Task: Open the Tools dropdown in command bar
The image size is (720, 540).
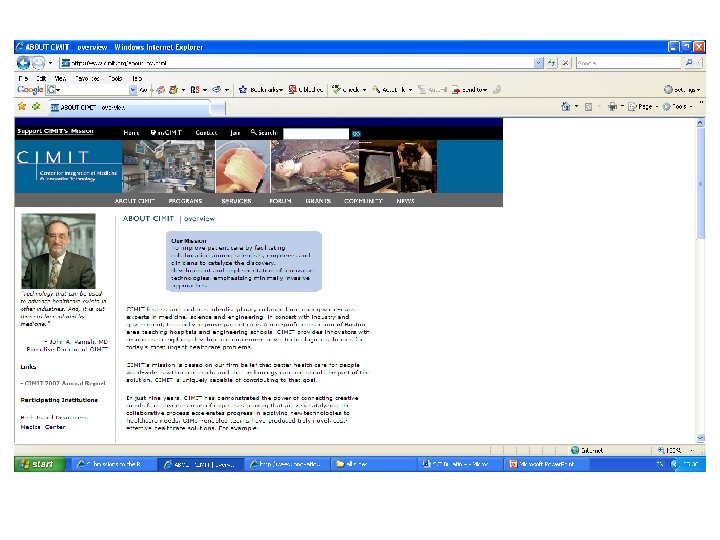Action: (677, 107)
